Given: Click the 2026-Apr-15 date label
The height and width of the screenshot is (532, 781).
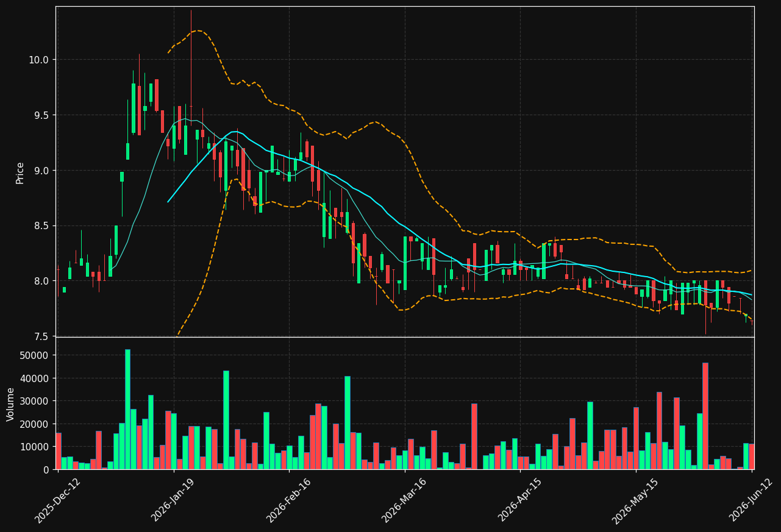Looking at the screenshot, I should [x=520, y=500].
